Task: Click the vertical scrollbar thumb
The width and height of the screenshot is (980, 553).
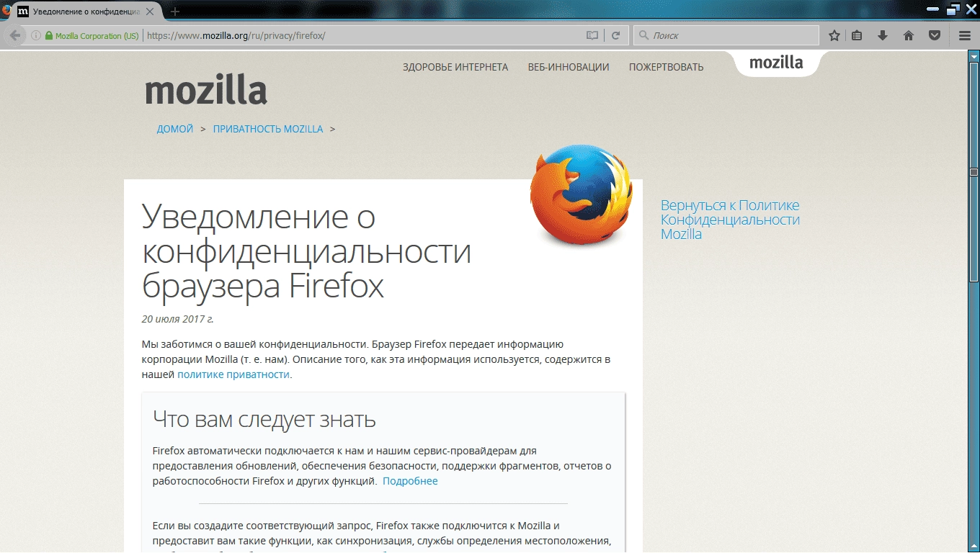Action: [x=974, y=172]
